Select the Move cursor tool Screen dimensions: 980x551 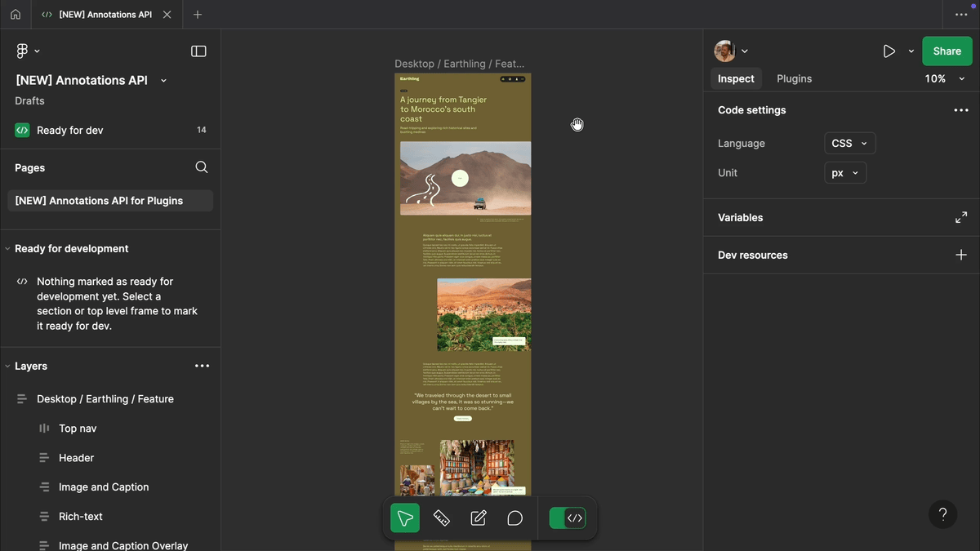point(405,518)
